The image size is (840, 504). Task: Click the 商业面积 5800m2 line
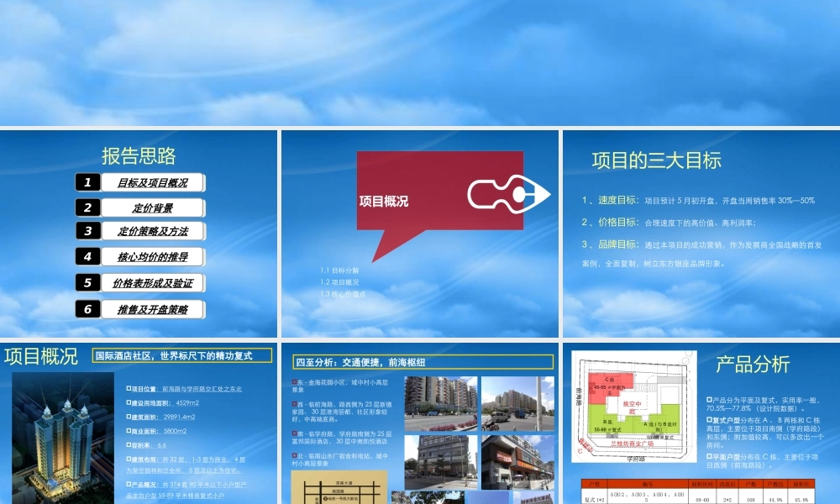tap(156, 431)
